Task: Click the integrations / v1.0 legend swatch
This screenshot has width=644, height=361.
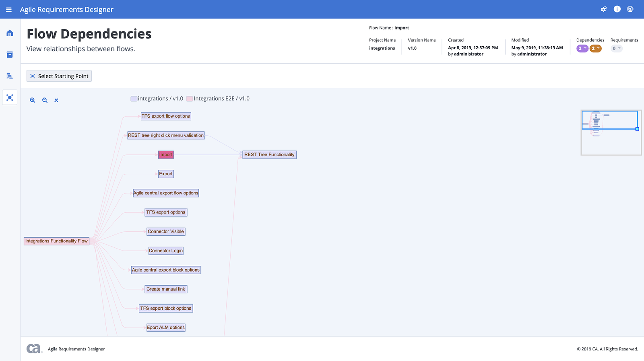Action: [x=134, y=99]
